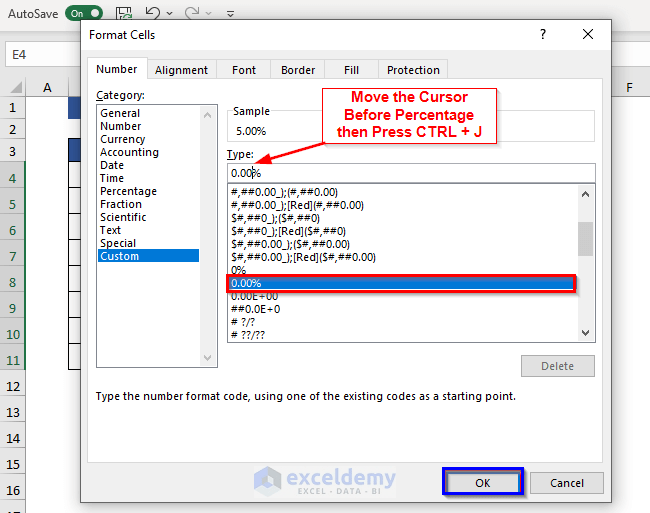This screenshot has height=513, width=650.
Task: Click the Type format code input field
Action: (411, 173)
